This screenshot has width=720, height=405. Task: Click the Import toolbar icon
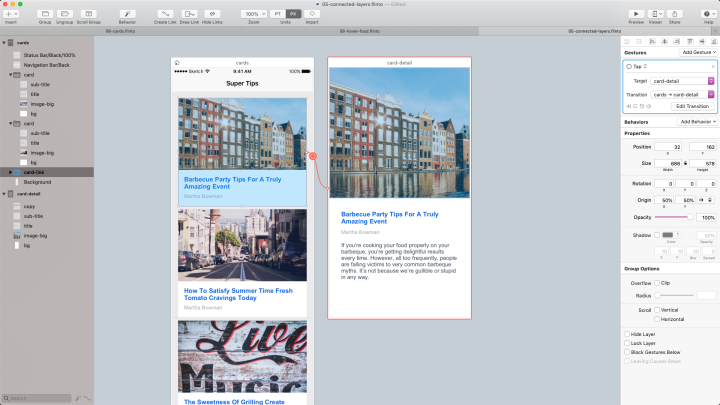[x=312, y=14]
